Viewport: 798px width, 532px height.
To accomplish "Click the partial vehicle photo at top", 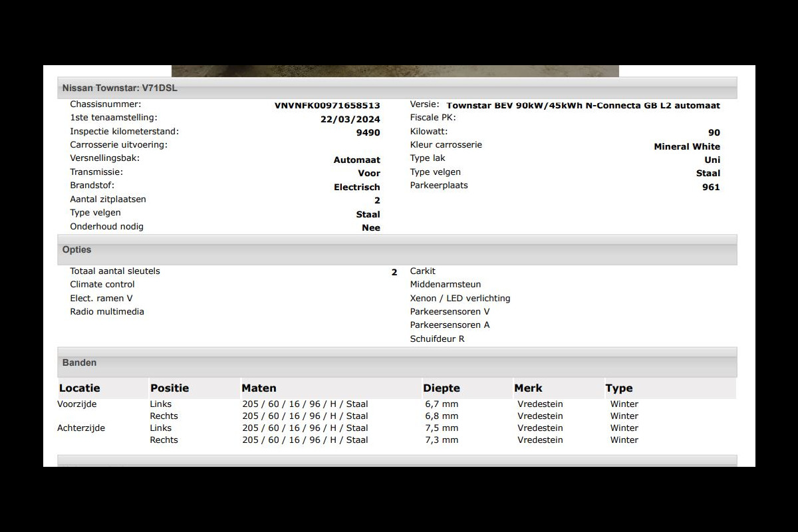I will click(395, 70).
